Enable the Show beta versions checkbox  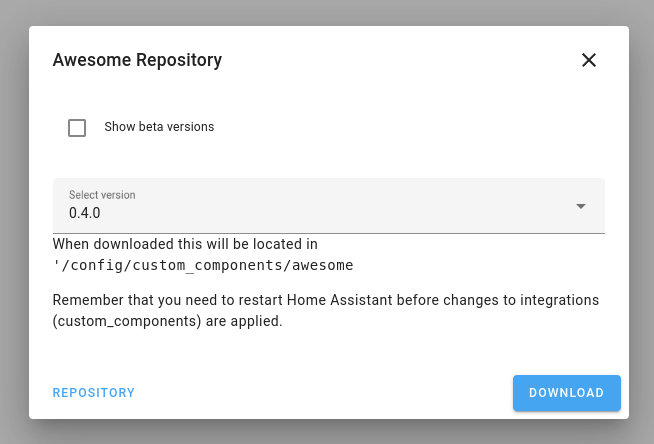click(77, 127)
